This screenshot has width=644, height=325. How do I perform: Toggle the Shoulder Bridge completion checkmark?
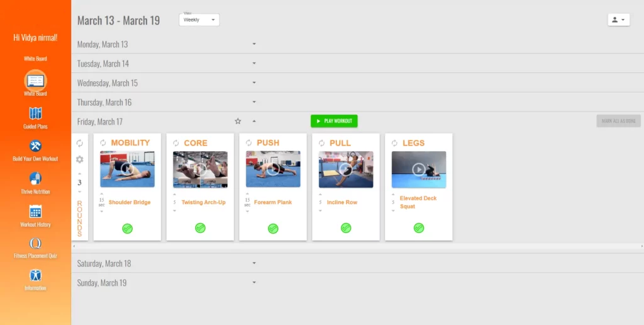coord(127,228)
